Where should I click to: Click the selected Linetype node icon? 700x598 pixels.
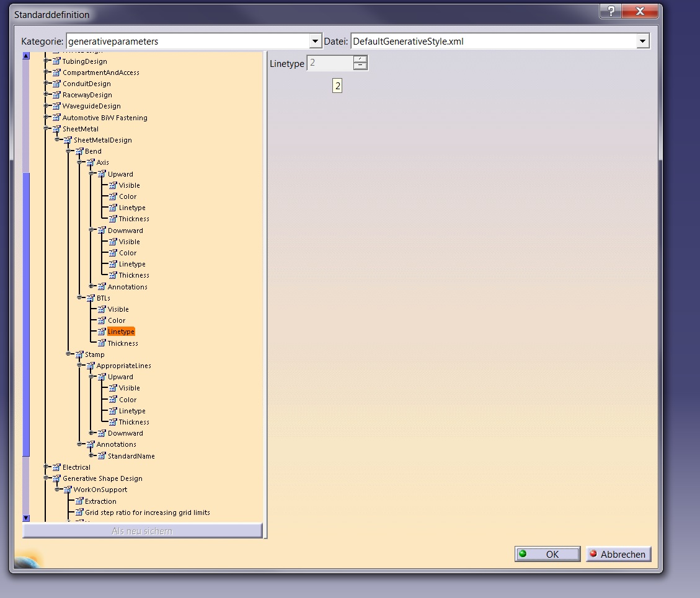[101, 332]
